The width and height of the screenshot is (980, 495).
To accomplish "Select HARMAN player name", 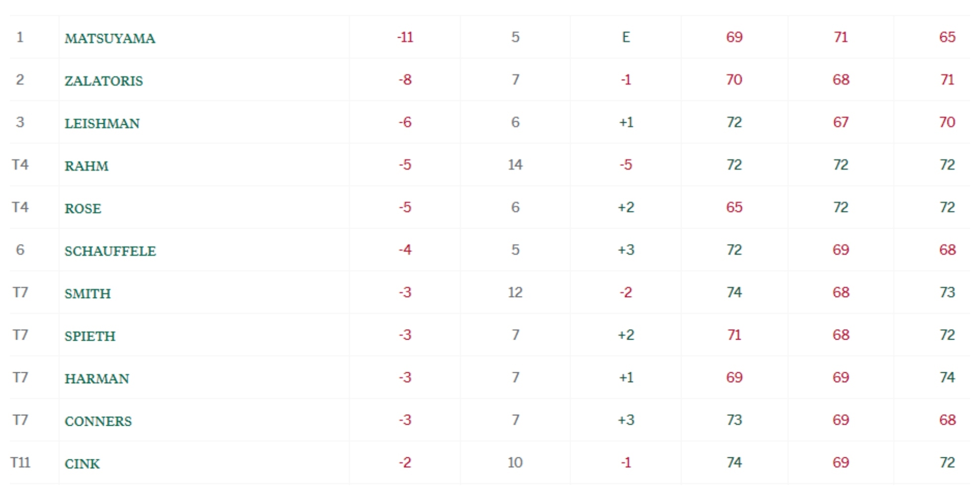I will point(97,379).
